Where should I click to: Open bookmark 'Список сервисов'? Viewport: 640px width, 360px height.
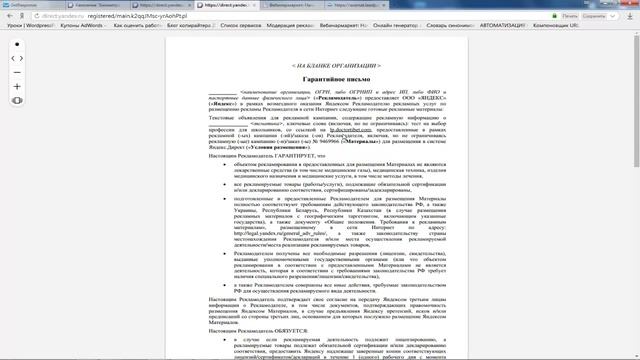point(241,25)
